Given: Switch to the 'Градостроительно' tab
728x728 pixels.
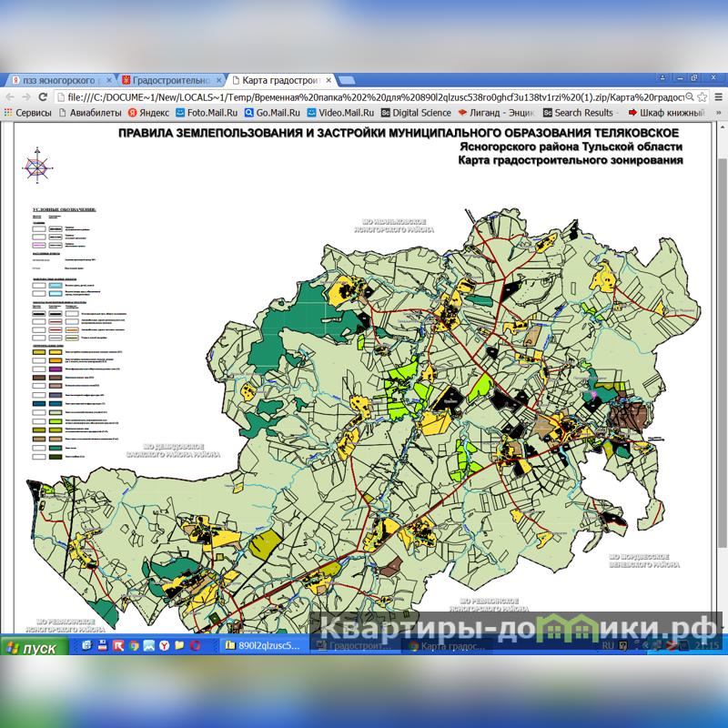Looking at the screenshot, I should point(168,80).
